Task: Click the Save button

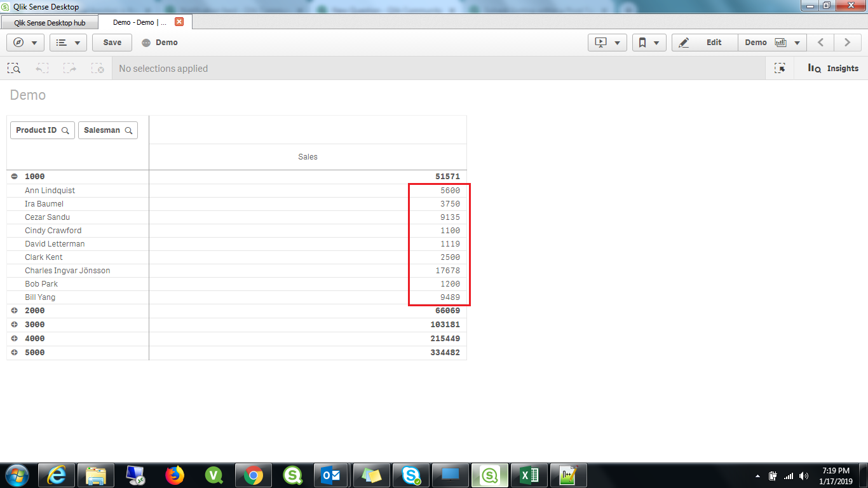Action: tap(112, 42)
